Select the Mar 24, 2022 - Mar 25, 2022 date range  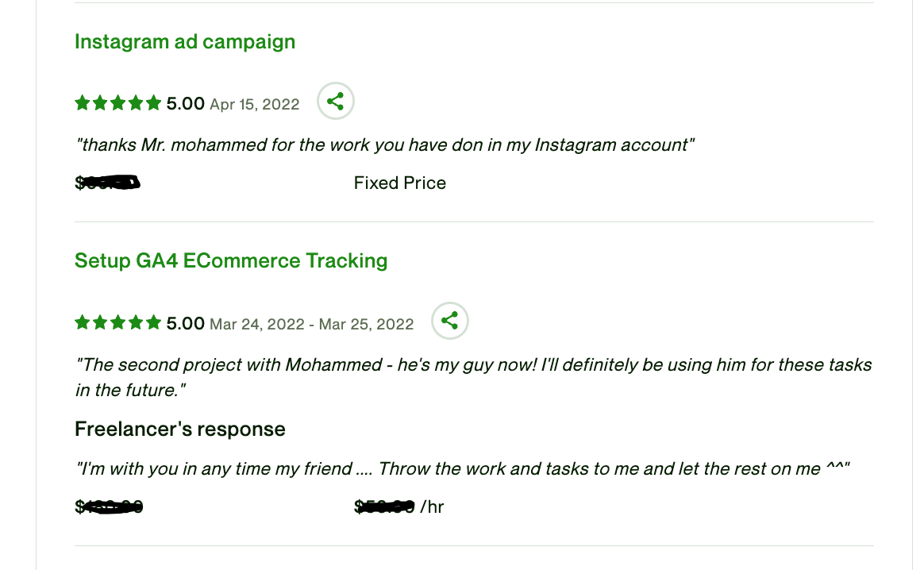pos(312,324)
